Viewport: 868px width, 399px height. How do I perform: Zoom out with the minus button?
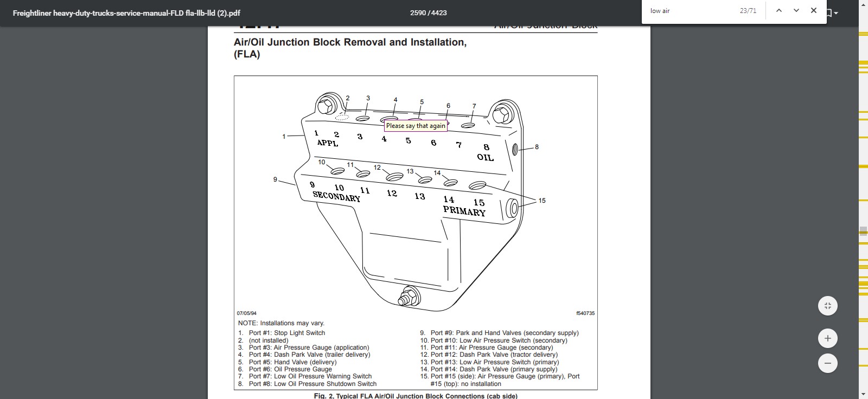828,363
